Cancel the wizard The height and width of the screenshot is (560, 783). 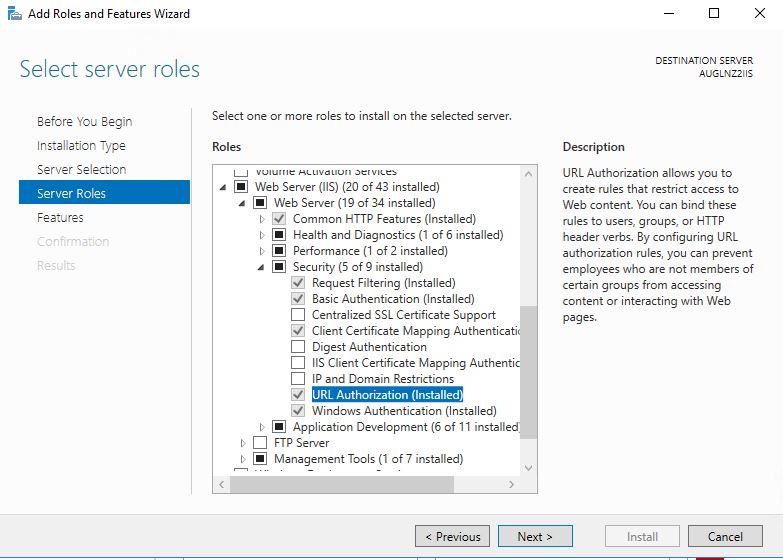(725, 536)
